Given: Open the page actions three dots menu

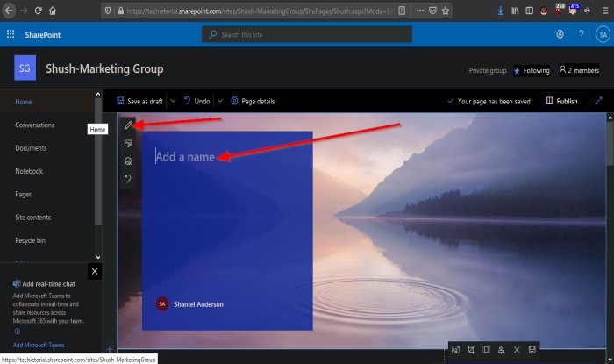Looking at the screenshot, I should (x=420, y=11).
